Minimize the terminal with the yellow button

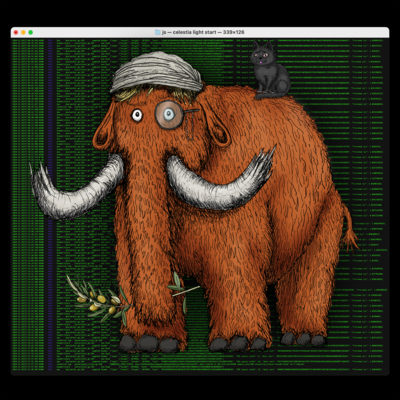23,32
